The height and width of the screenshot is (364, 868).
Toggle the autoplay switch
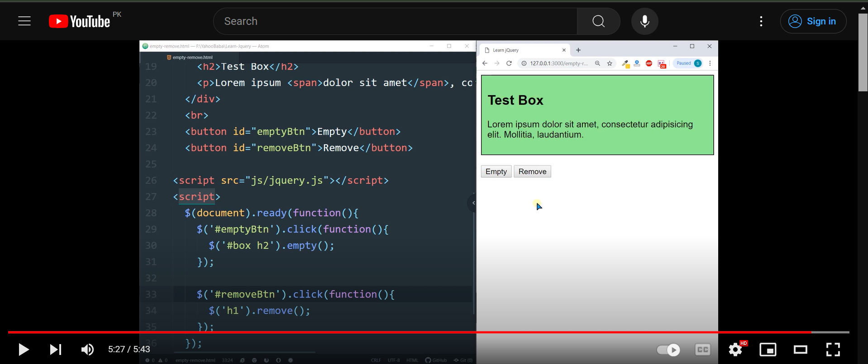[x=668, y=350]
